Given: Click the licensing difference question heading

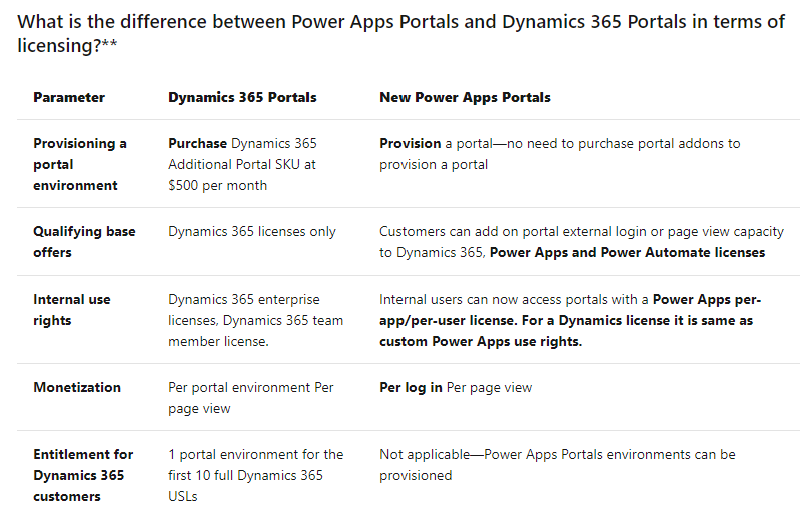Looking at the screenshot, I should pyautogui.click(x=401, y=33).
